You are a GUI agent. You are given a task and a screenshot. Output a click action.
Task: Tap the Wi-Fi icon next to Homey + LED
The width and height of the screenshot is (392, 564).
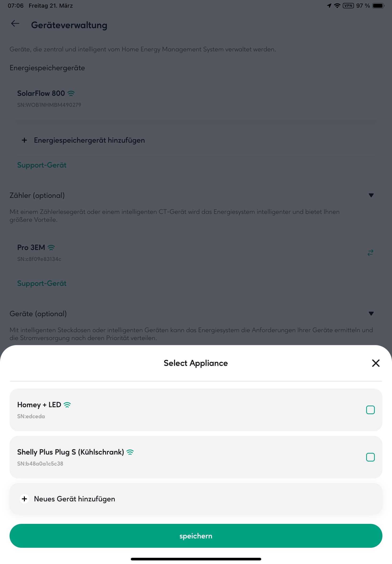[x=67, y=405]
